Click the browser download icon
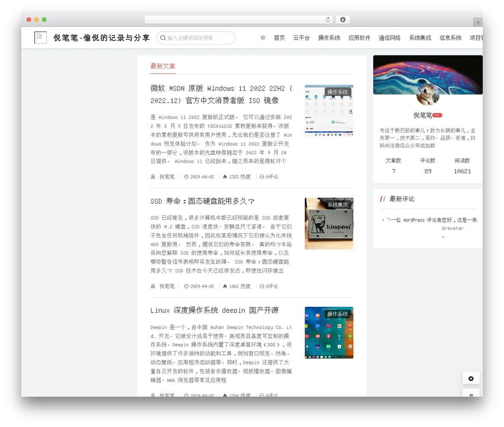This screenshot has height=427, width=504. 343,20
